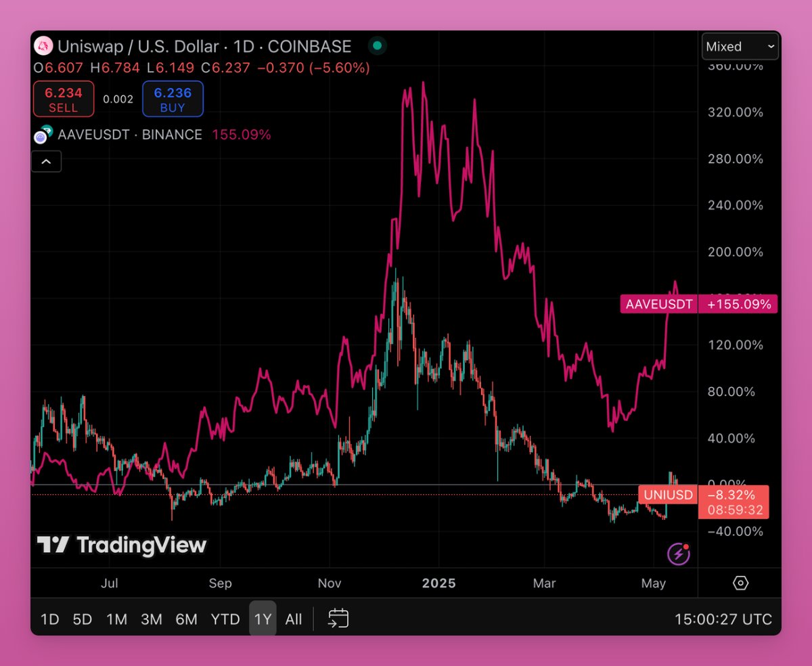This screenshot has width=812, height=666.
Task: Open the purple lightning quick-action icon
Action: (x=679, y=554)
